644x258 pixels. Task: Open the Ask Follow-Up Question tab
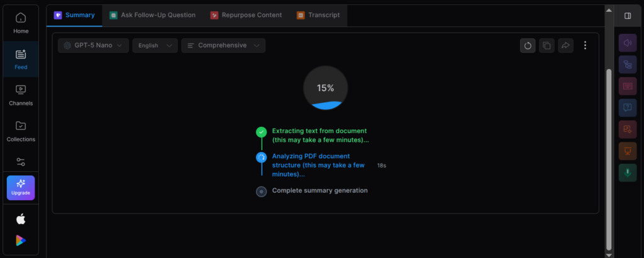coord(152,15)
